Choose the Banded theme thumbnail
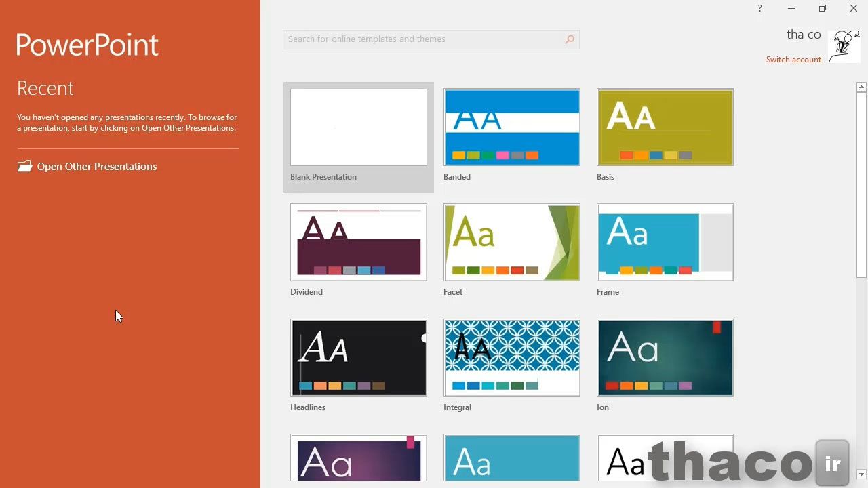The width and height of the screenshot is (868, 488). pos(512,127)
